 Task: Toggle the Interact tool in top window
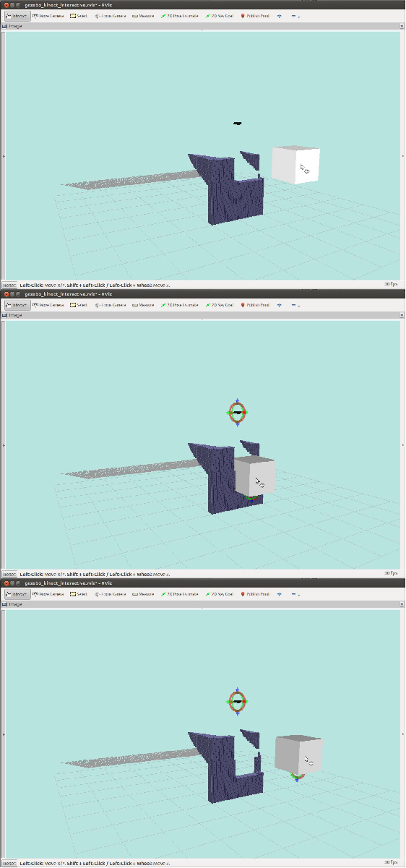pyautogui.click(x=17, y=15)
